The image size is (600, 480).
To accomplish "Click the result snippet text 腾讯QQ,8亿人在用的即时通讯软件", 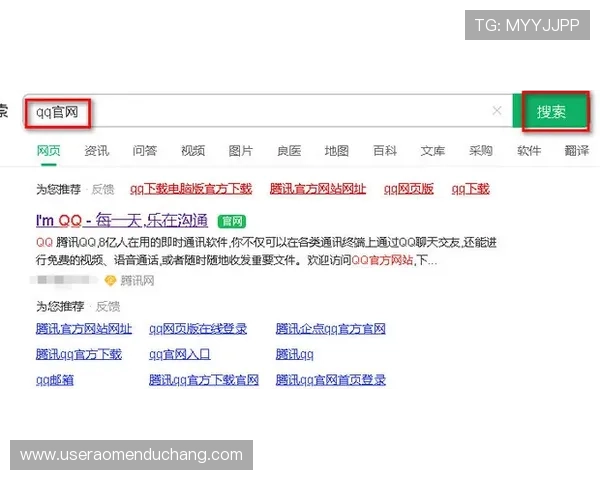I will coord(142,242).
